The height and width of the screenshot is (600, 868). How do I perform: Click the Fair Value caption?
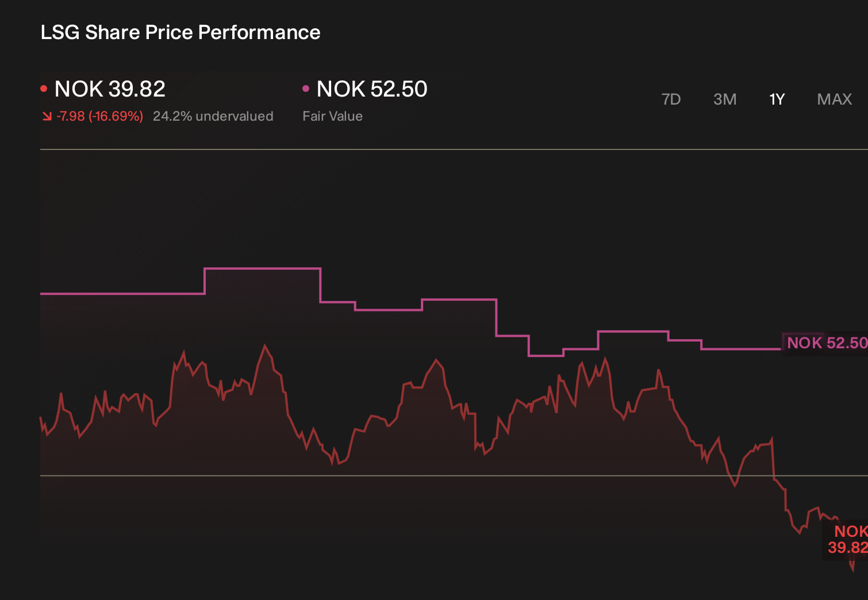coord(332,116)
